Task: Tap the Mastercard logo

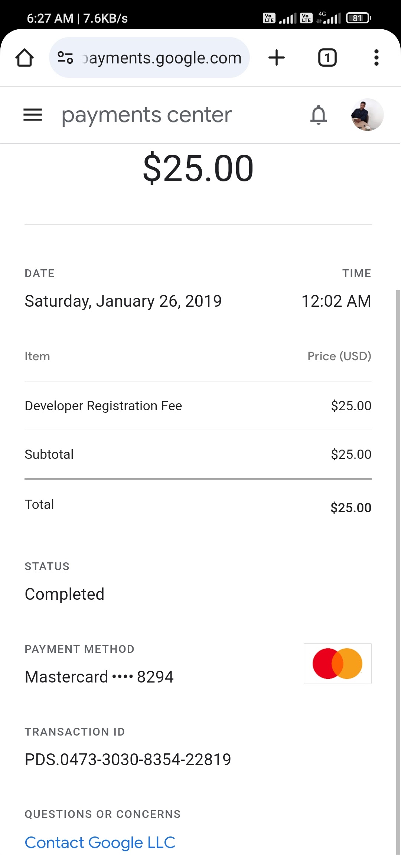Action: point(338,663)
